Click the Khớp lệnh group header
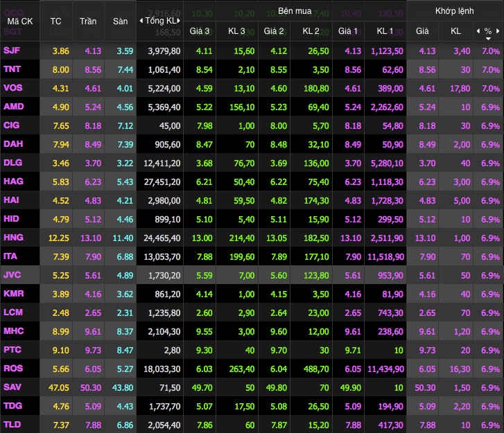This screenshot has height=433, width=504. point(454,12)
